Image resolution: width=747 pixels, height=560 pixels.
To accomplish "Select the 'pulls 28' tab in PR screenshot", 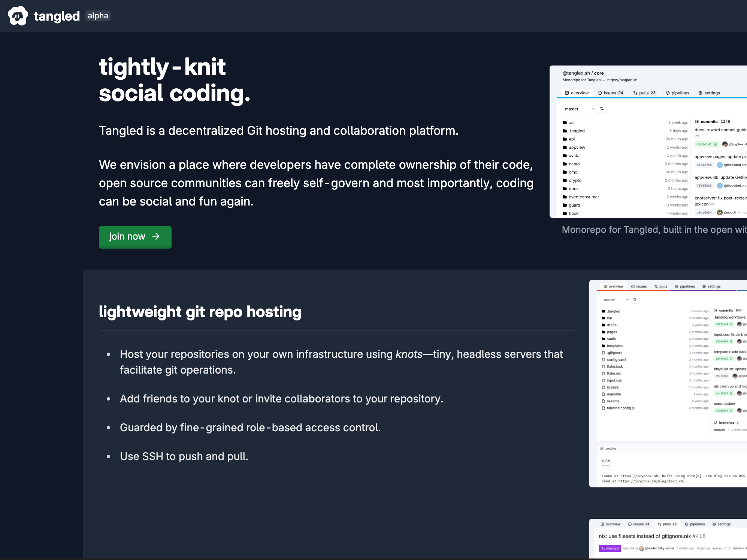I will tap(667, 524).
